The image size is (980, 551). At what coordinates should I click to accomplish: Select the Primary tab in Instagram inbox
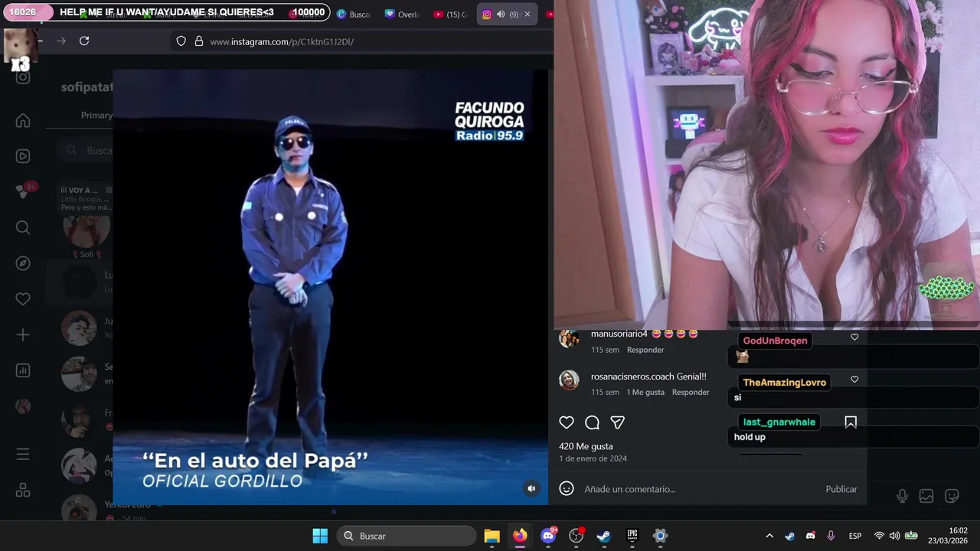pyautogui.click(x=96, y=116)
